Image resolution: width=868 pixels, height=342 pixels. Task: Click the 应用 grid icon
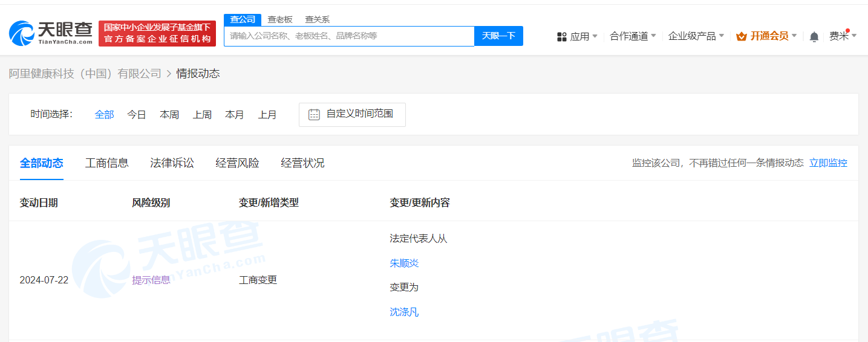pos(561,37)
